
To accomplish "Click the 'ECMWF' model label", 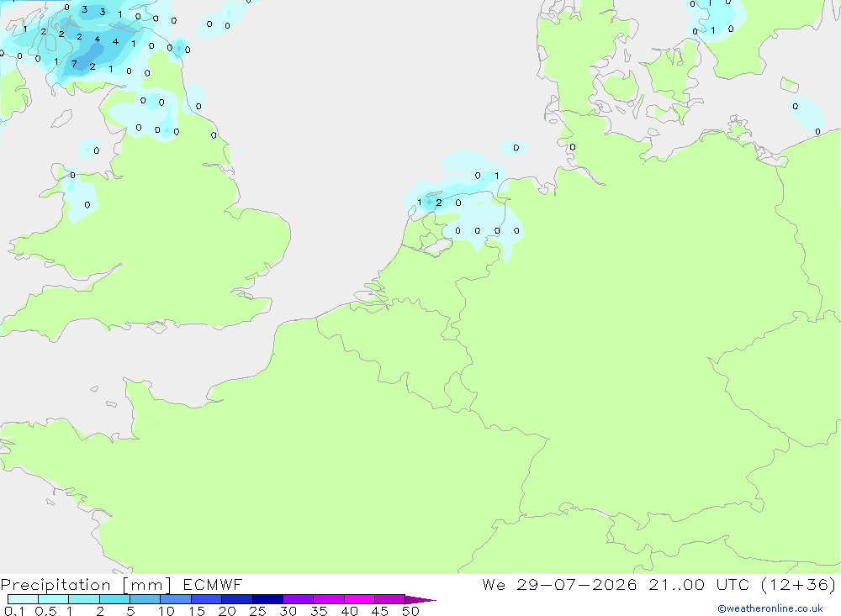I will click(x=213, y=585).
